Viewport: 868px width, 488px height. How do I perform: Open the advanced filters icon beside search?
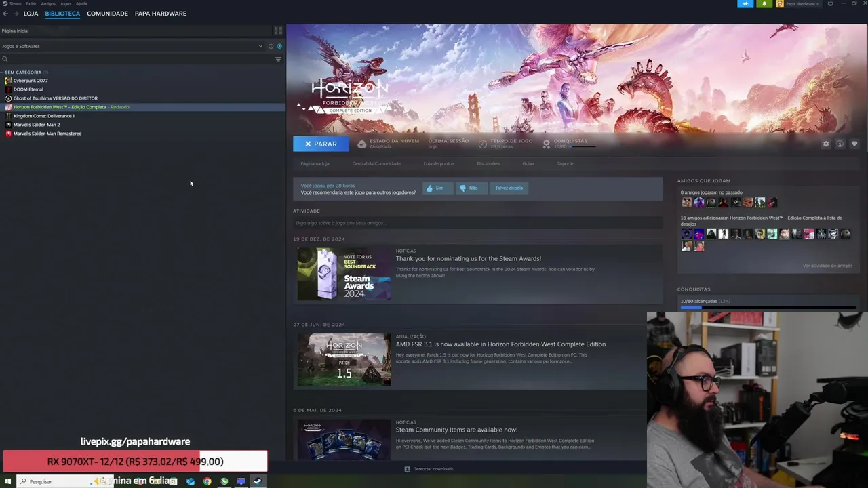[278, 59]
